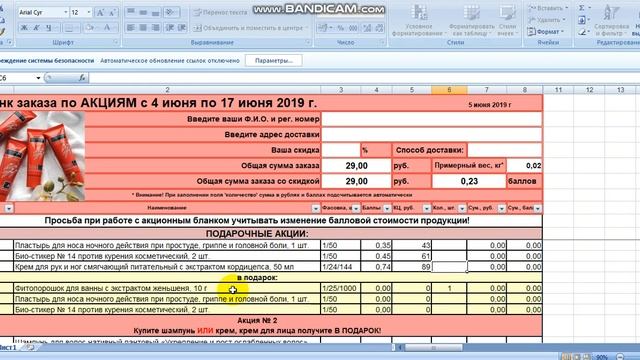This screenshot has height=360, width=640.
Task: Open filter dropdown for Баллы column
Action: 387,209
